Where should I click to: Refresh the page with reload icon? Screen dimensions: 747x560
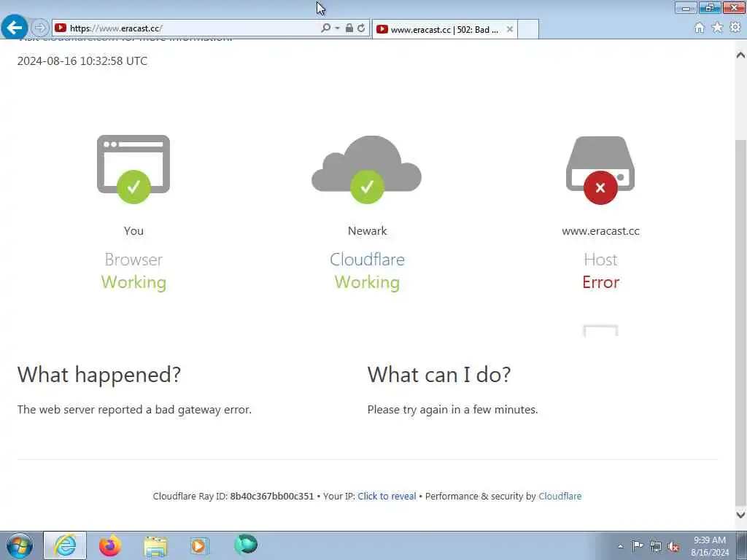click(x=362, y=28)
